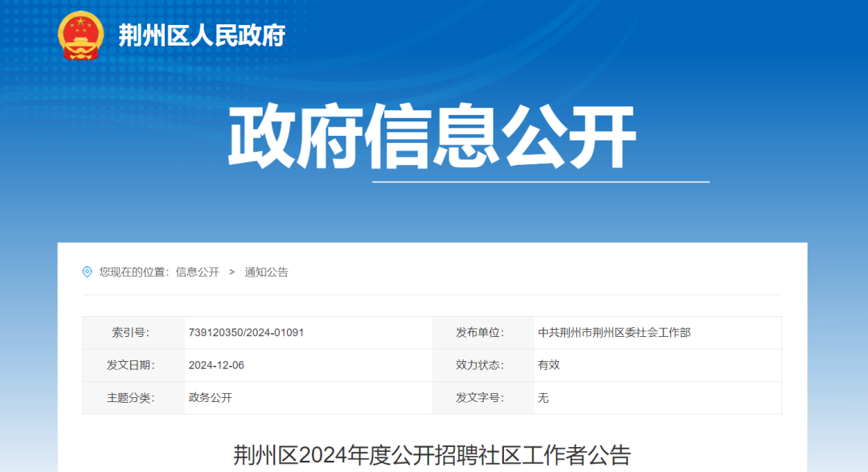Click the publisher 中共荆州市荆州区委社会工作部

pyautogui.click(x=616, y=331)
